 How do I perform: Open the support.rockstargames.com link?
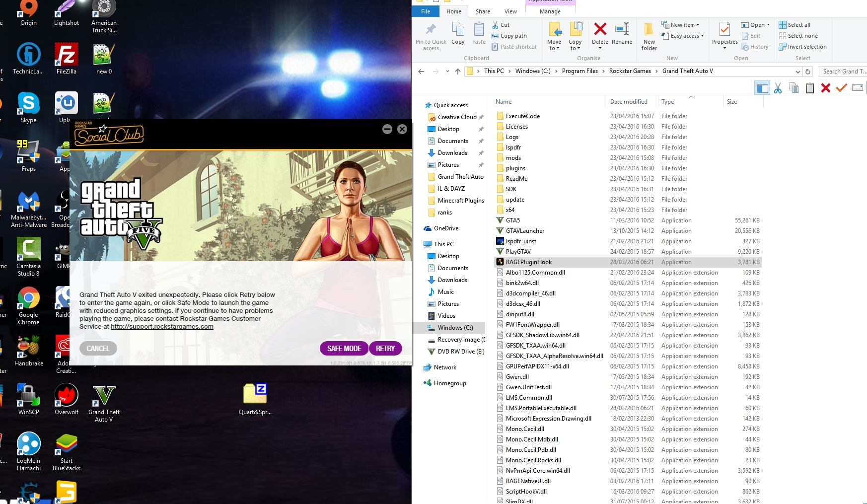(162, 327)
